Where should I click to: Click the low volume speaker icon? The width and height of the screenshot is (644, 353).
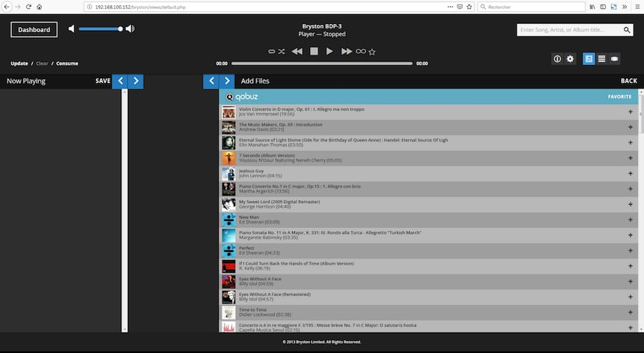coord(71,28)
